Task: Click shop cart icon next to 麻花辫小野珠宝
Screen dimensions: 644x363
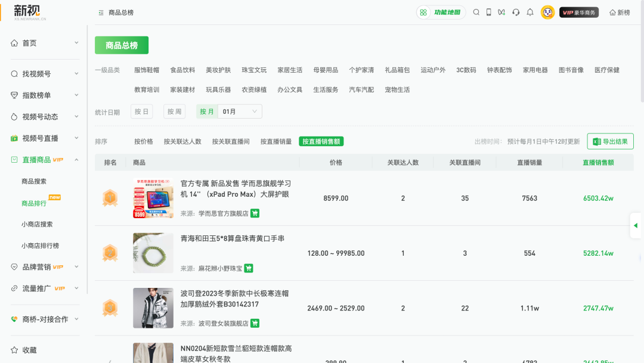Action: [249, 268]
